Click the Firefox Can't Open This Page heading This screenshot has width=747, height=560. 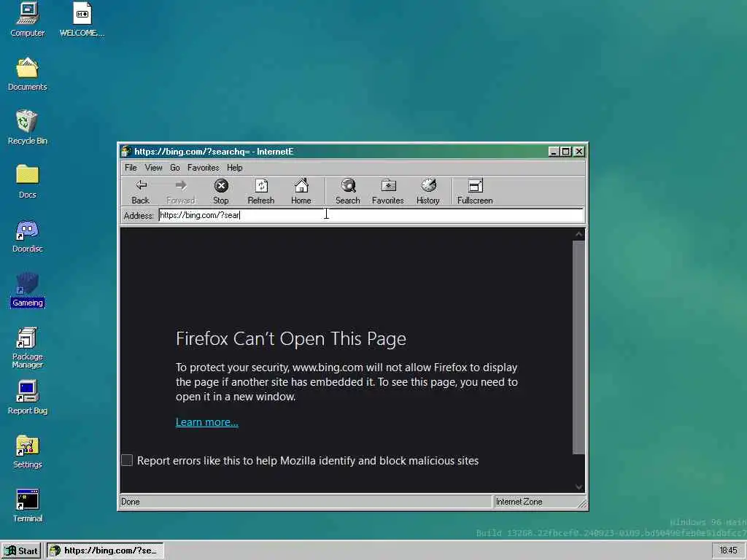click(x=291, y=339)
